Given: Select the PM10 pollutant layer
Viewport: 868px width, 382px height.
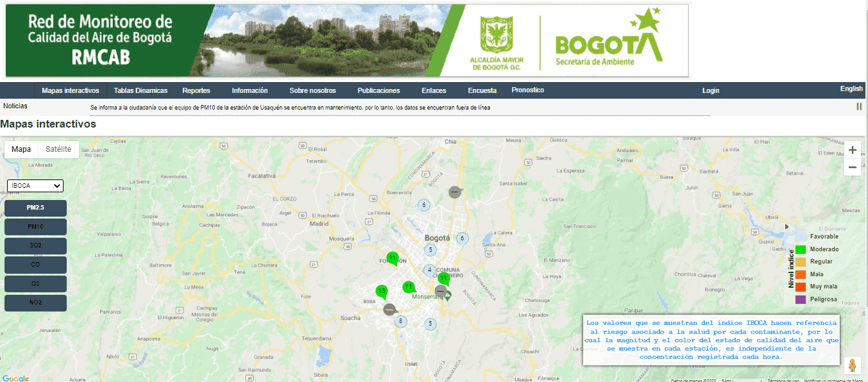Looking at the screenshot, I should click(x=35, y=227).
